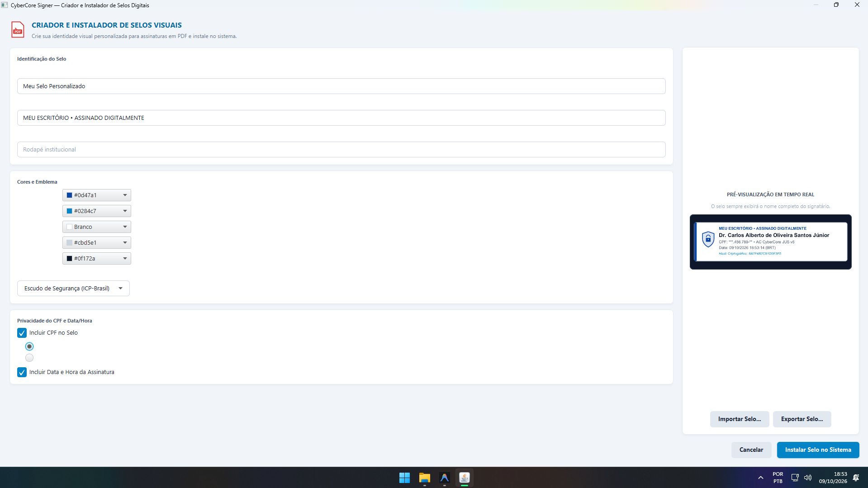
Task: Open the blue A app in taskbar
Action: [x=445, y=478]
